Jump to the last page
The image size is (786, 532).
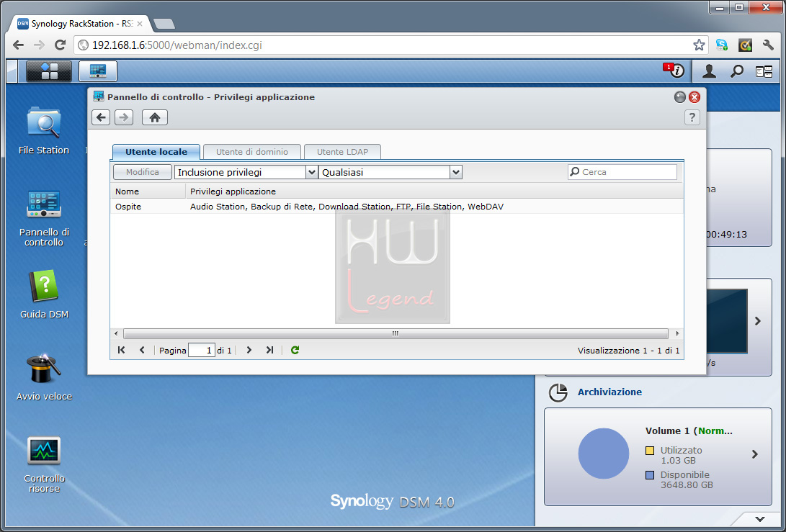(x=269, y=350)
